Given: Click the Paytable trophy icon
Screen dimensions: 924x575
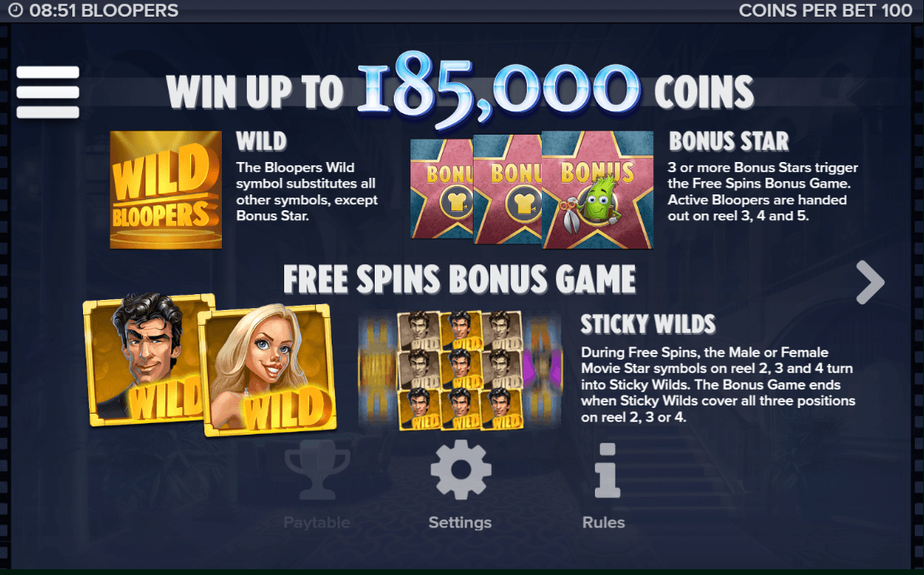Looking at the screenshot, I should pos(317,470).
